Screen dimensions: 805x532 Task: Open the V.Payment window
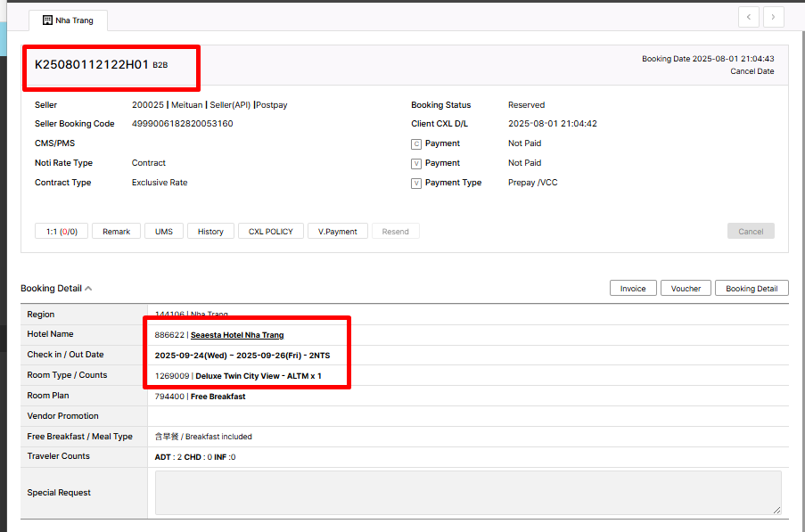pyautogui.click(x=338, y=232)
